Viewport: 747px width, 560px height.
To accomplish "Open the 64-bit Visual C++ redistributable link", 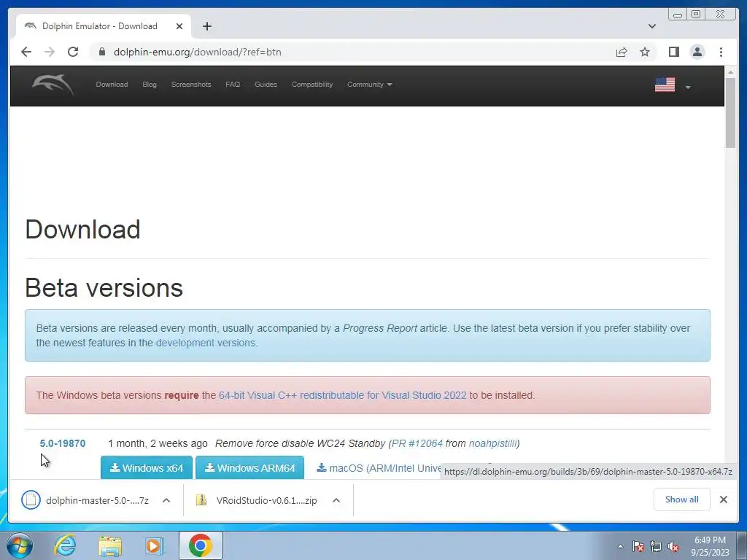I will (343, 395).
